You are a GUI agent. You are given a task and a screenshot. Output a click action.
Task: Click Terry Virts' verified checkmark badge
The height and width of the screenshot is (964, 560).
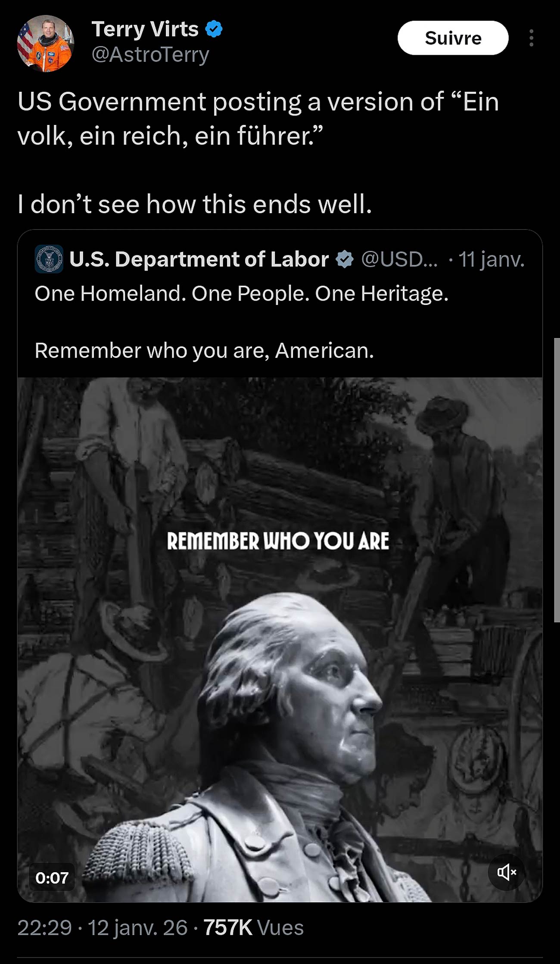[x=214, y=29]
